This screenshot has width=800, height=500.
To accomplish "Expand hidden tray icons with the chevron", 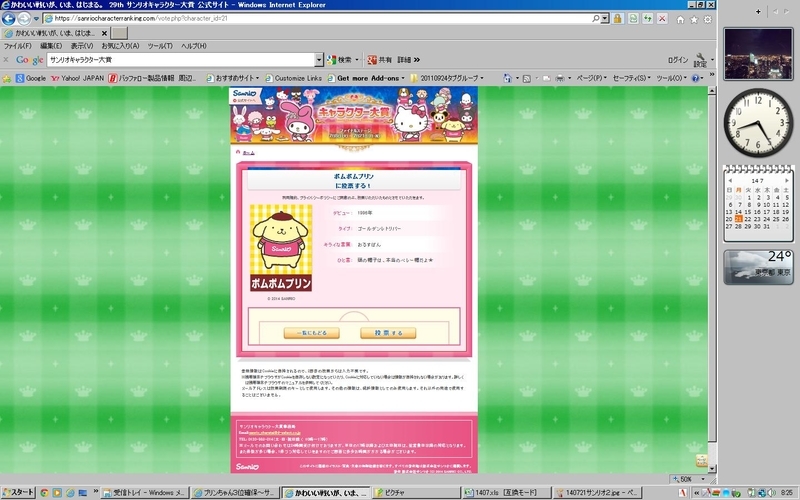I will tap(696, 493).
